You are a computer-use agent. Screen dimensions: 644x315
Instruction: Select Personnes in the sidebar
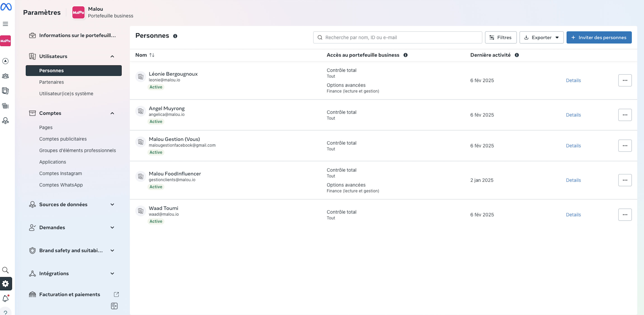point(73,71)
